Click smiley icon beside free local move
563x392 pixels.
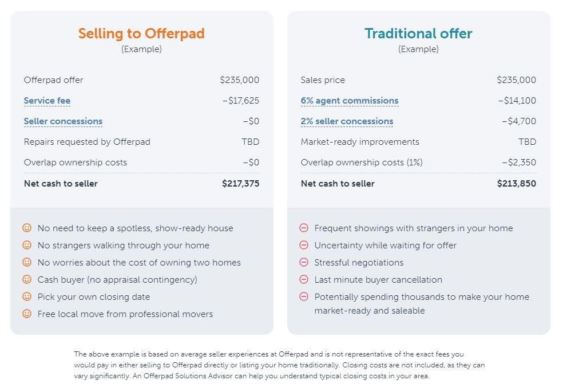[x=27, y=314]
